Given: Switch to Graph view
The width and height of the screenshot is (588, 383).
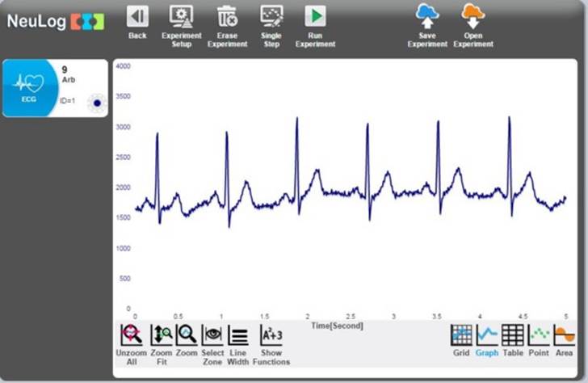Looking at the screenshot, I should click(487, 335).
